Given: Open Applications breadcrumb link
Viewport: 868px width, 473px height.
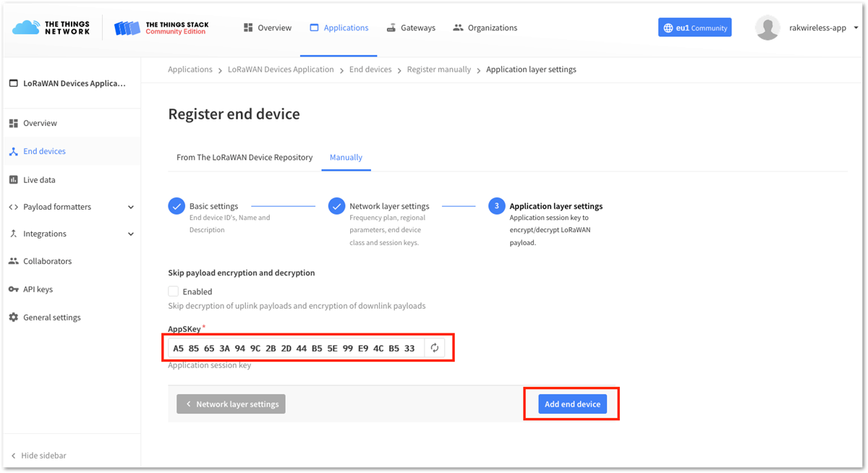Looking at the screenshot, I should coord(190,69).
